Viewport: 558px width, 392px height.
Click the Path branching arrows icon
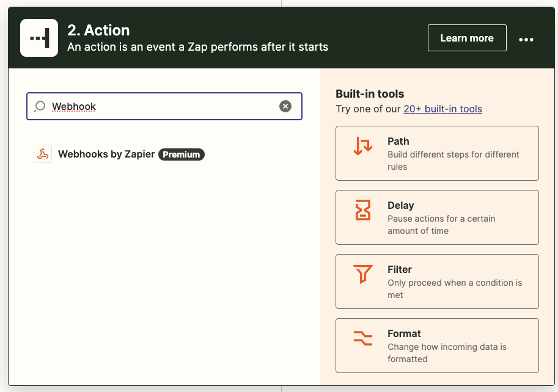pyautogui.click(x=363, y=146)
